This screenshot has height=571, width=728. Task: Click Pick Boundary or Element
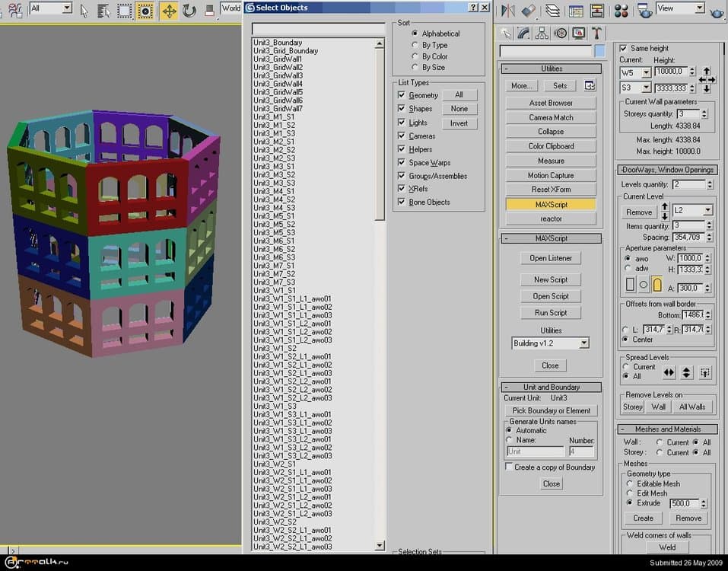pyautogui.click(x=550, y=410)
